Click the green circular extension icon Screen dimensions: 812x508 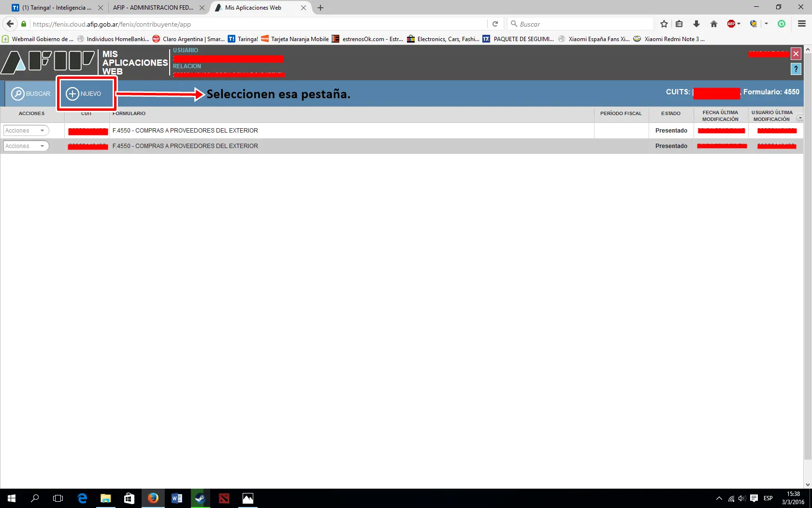[x=782, y=24]
